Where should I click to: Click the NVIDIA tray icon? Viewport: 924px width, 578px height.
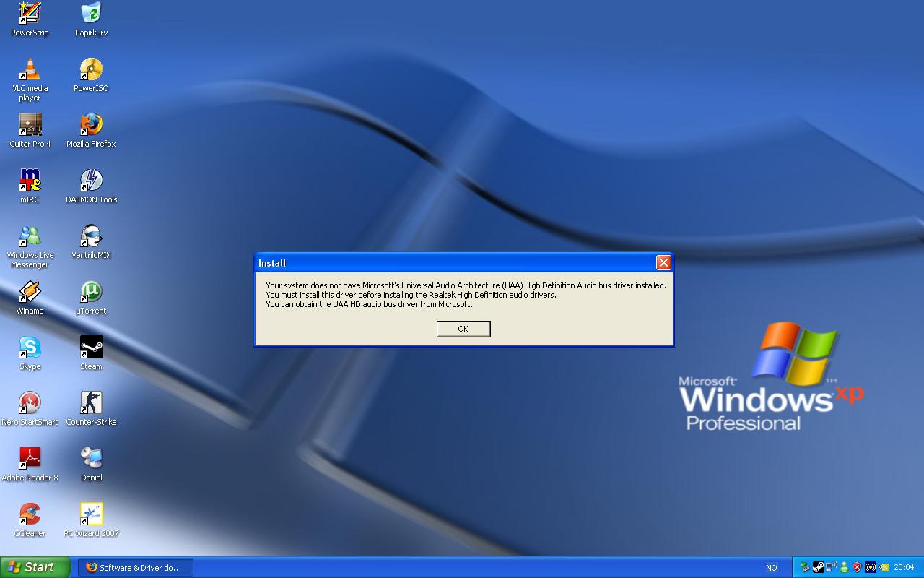point(884,567)
